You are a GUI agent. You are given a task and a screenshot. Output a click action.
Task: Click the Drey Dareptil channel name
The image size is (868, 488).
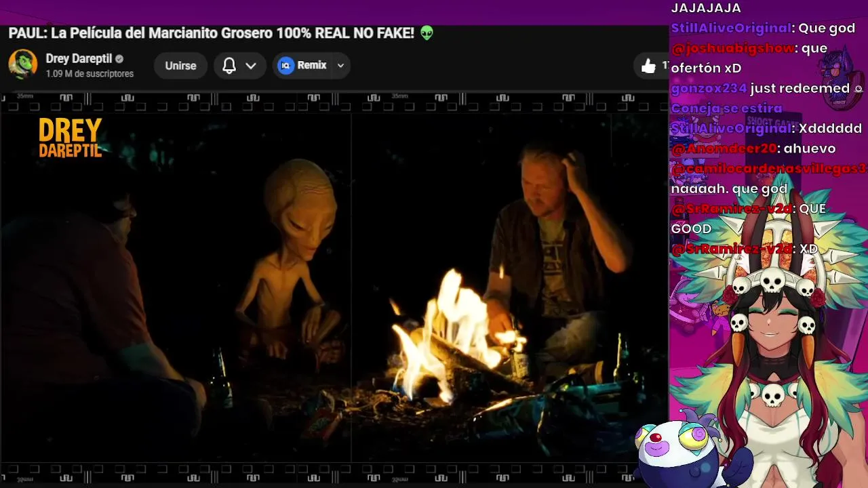[79, 58]
